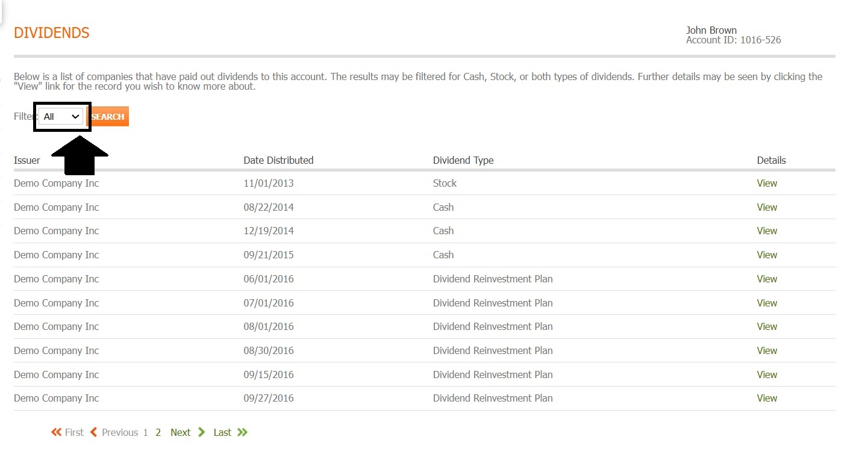The image size is (868, 463).
Task: View details for 06/01/2016 reinvestment dividend
Action: (767, 279)
